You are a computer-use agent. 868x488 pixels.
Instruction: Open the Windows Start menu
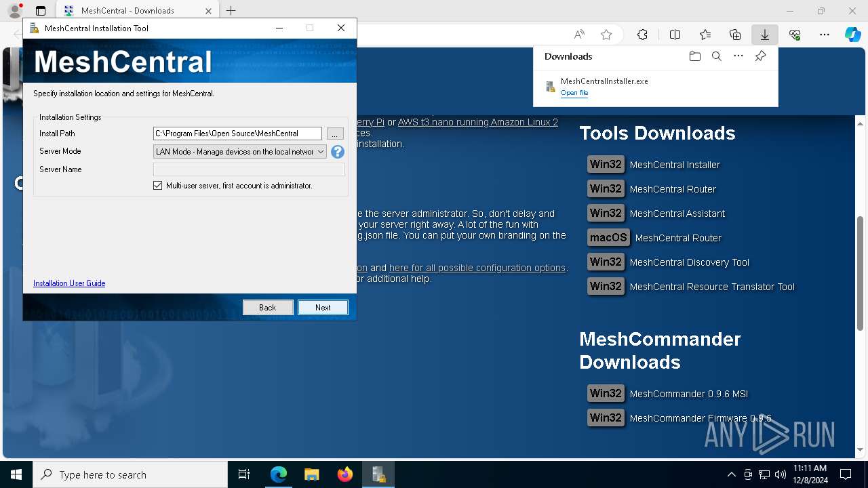[x=16, y=474]
